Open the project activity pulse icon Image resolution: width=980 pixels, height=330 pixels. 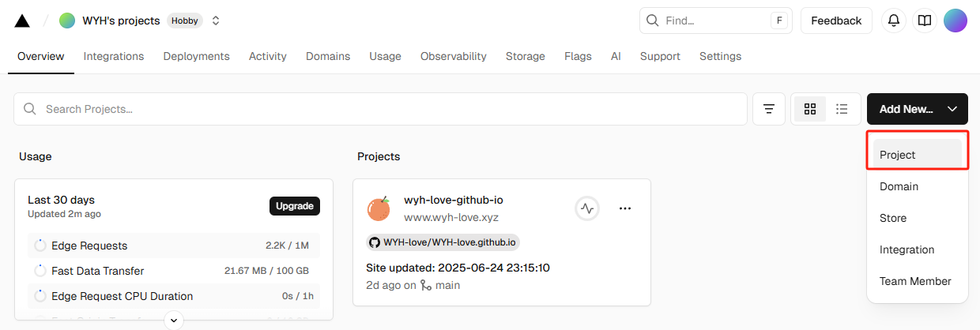(x=586, y=208)
